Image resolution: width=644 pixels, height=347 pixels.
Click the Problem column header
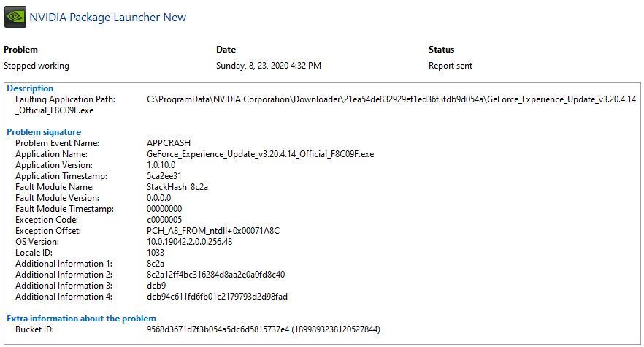coord(20,50)
